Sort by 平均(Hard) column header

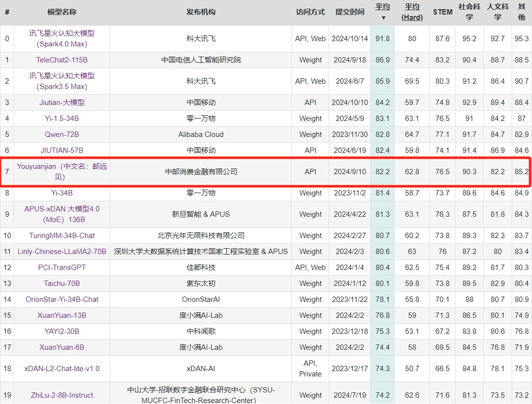[412, 12]
